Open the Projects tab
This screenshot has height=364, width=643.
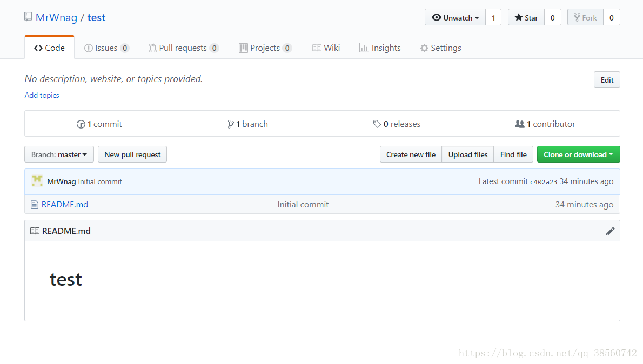[265, 48]
